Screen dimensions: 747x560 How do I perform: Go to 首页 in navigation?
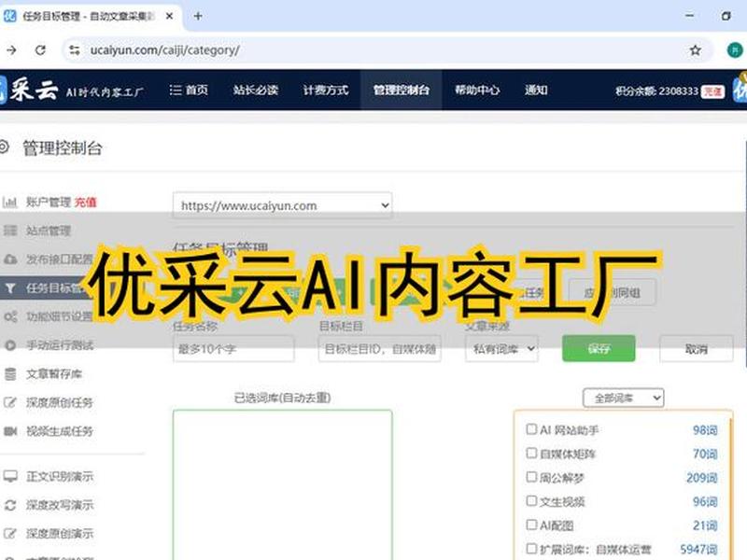(197, 90)
